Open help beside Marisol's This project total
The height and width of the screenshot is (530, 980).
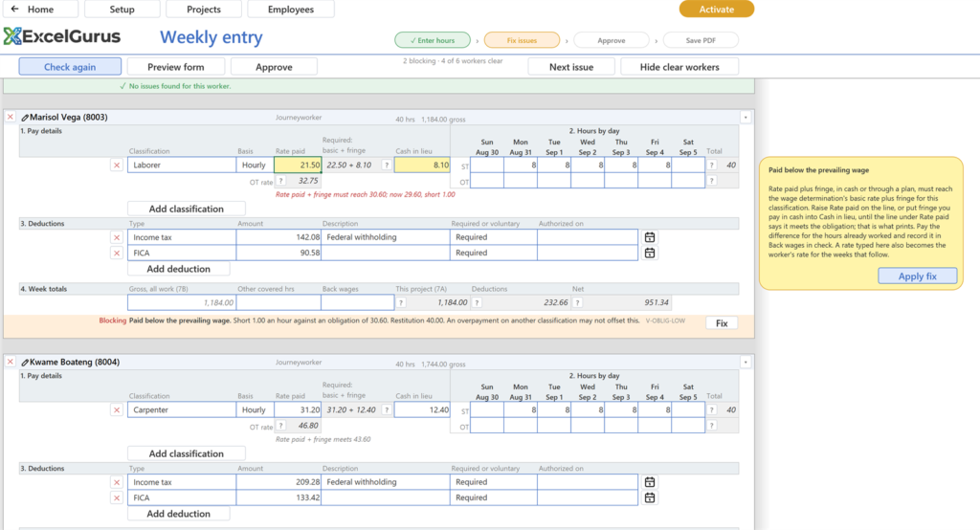[477, 302]
